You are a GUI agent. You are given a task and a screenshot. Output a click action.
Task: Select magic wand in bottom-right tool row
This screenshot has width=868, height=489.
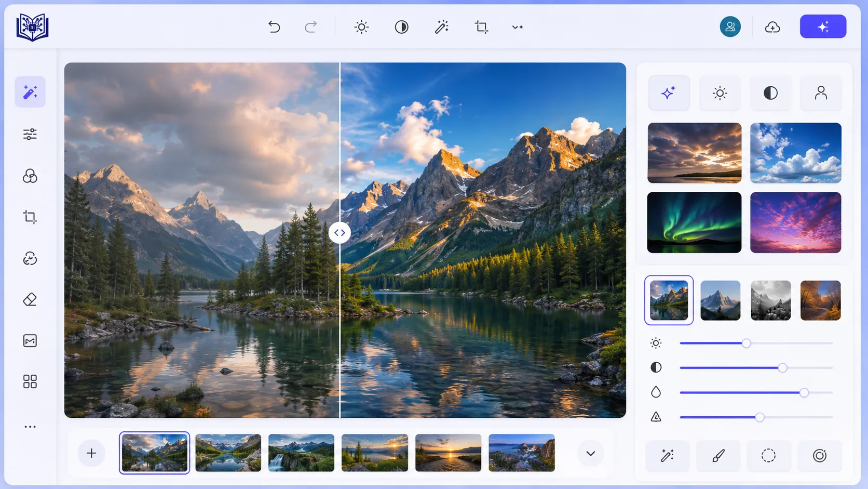[x=668, y=456]
